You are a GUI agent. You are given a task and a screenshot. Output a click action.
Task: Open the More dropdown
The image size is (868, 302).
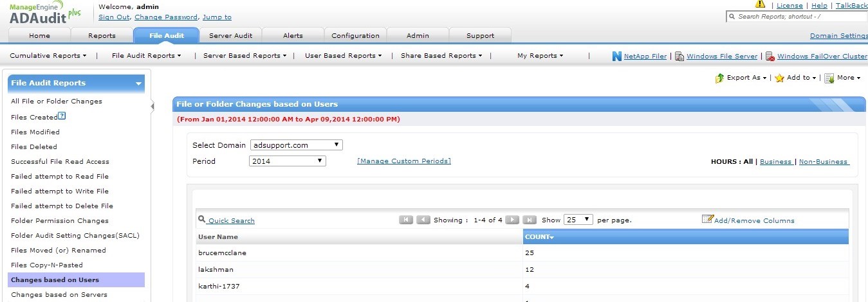849,78
